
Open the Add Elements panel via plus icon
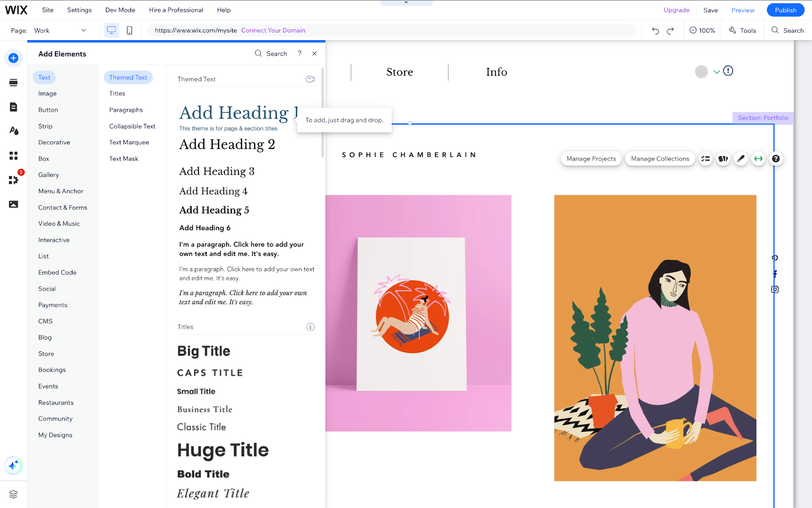tap(13, 57)
